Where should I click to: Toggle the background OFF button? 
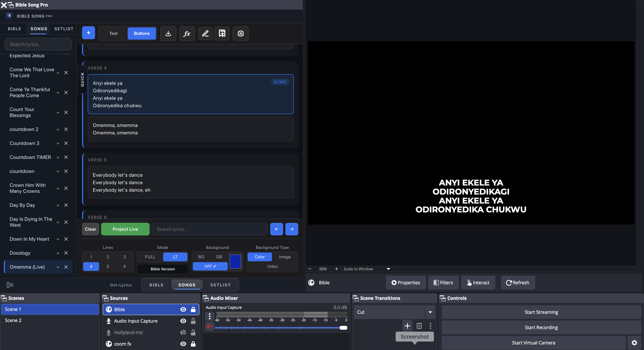[x=210, y=266]
